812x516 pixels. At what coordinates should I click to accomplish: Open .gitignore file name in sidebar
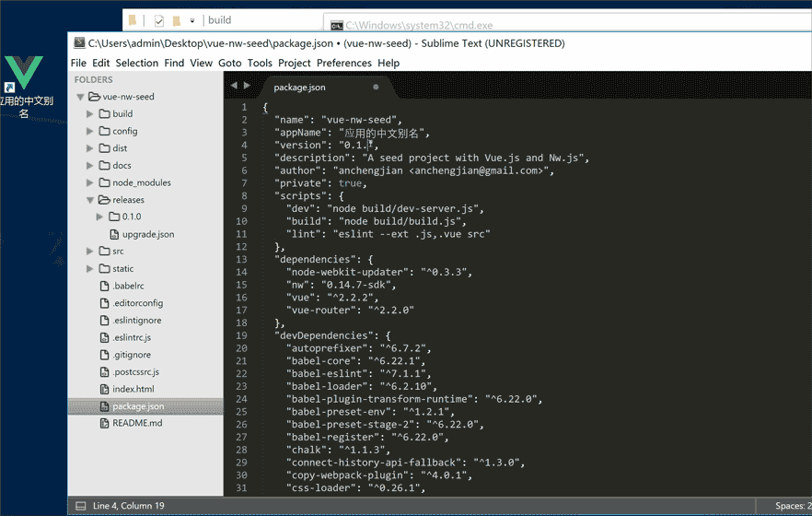[x=132, y=355]
